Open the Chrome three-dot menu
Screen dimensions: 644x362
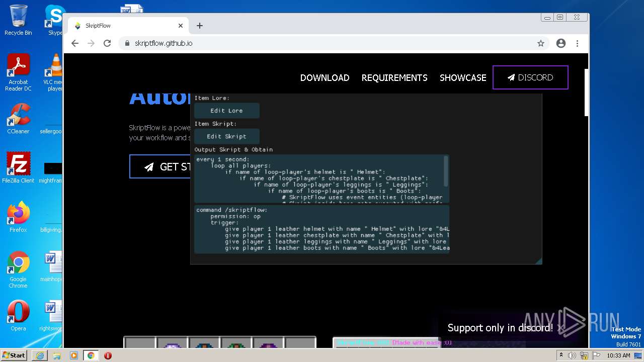(578, 43)
